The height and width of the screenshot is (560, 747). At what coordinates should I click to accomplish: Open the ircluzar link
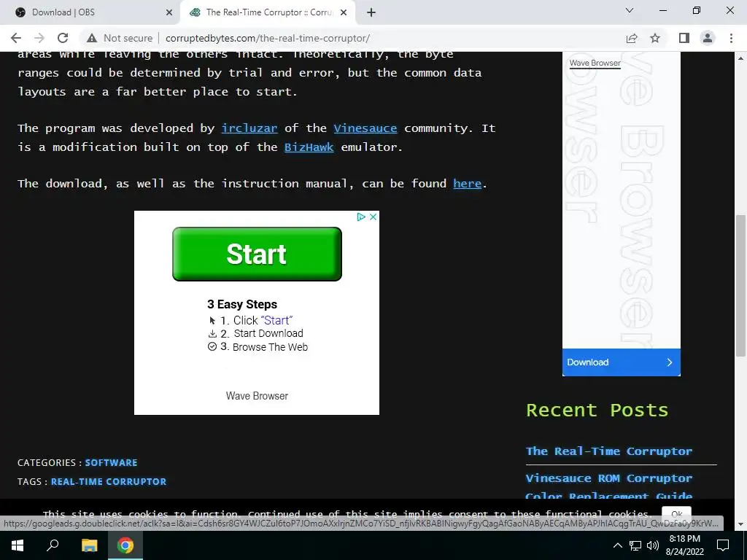(249, 128)
